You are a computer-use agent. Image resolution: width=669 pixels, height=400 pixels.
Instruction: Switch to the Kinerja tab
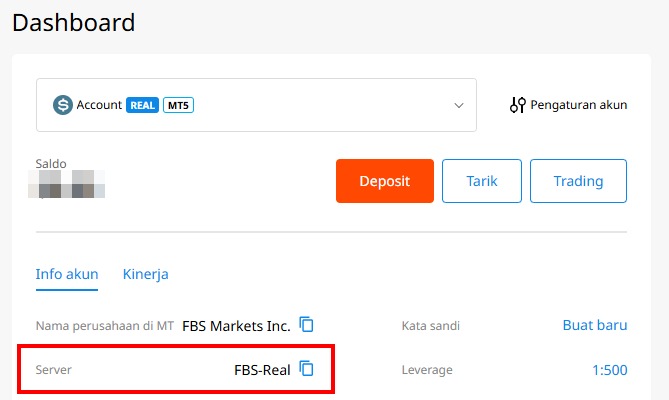pos(145,274)
